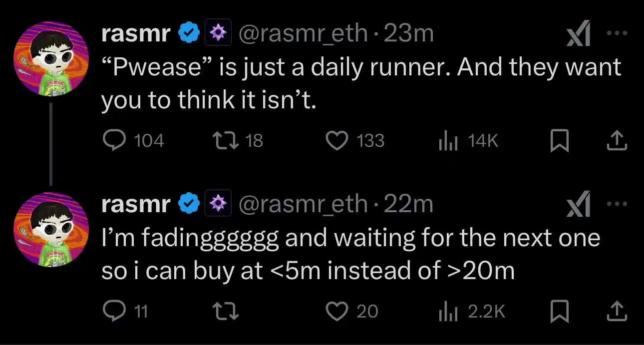Expand three-dot menu on second tweet

pos(617,204)
